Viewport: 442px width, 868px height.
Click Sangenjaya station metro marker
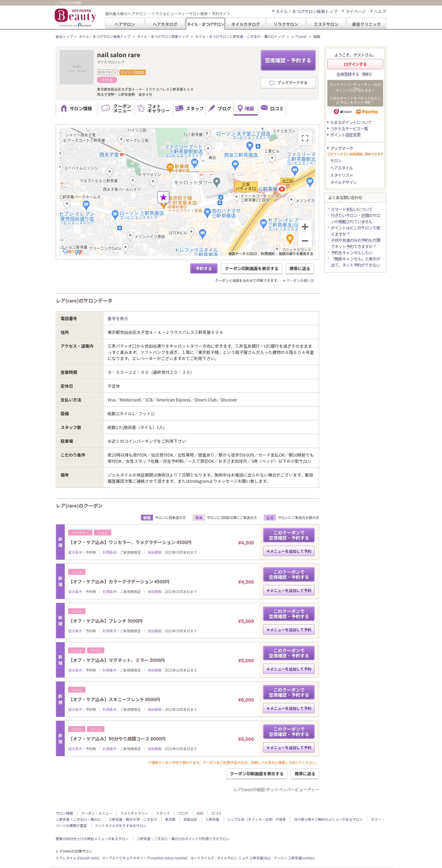click(x=282, y=189)
